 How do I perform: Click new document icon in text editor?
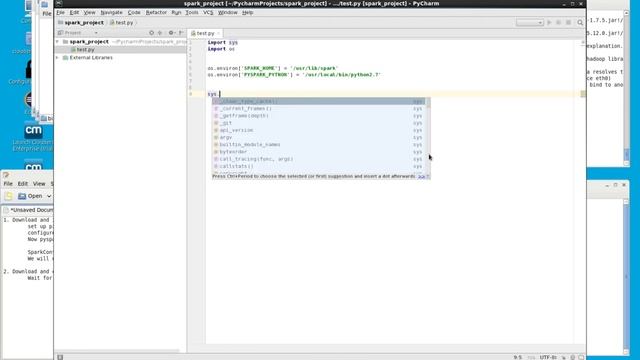pos(9,196)
